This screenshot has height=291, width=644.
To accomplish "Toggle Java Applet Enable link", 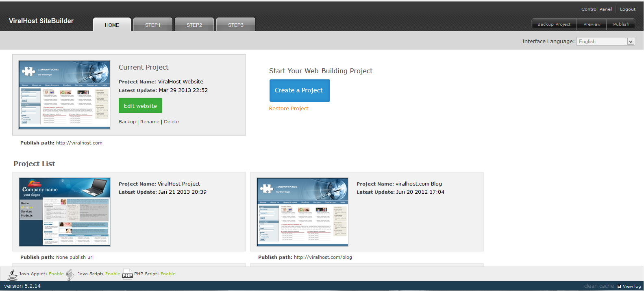I will point(56,273).
